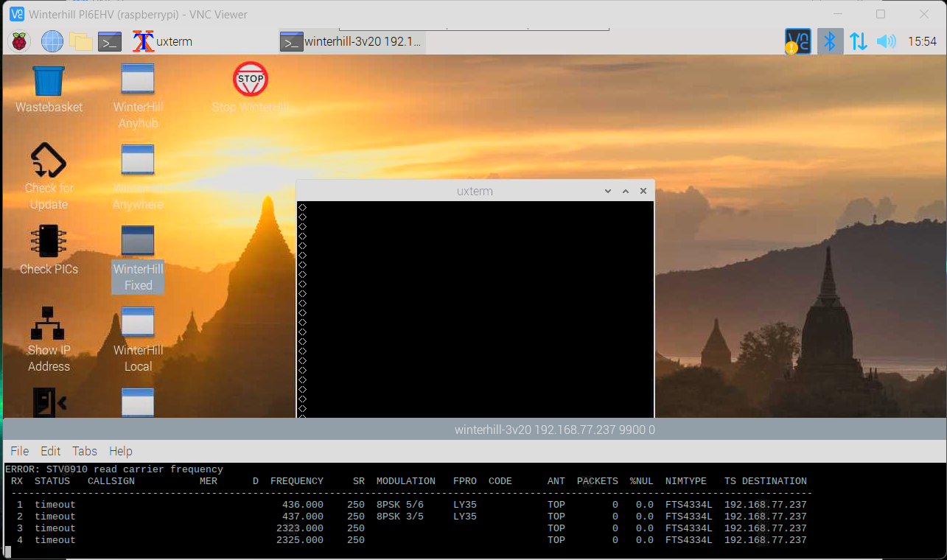947x560 pixels.
Task: Click the Stop WinterHill desktop icon
Action: (x=250, y=80)
